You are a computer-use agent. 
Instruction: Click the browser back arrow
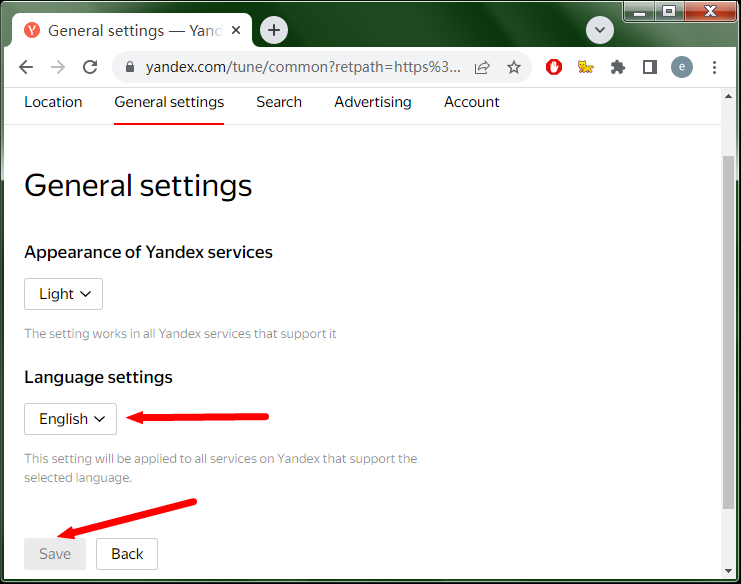26,67
